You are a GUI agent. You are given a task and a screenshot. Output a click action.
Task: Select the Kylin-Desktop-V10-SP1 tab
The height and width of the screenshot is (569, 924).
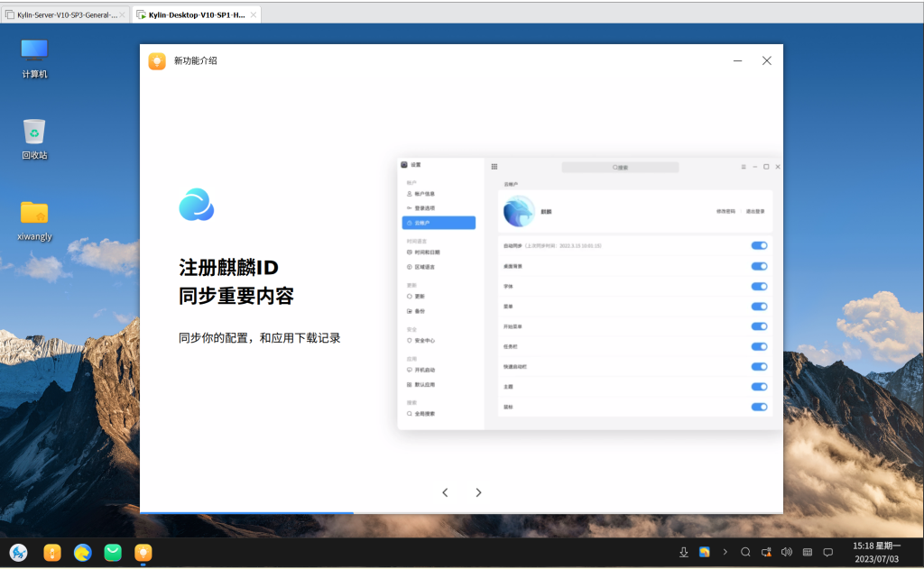point(197,14)
